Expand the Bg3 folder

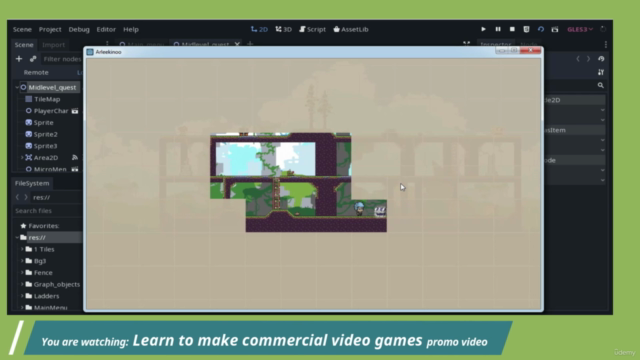tap(22, 261)
